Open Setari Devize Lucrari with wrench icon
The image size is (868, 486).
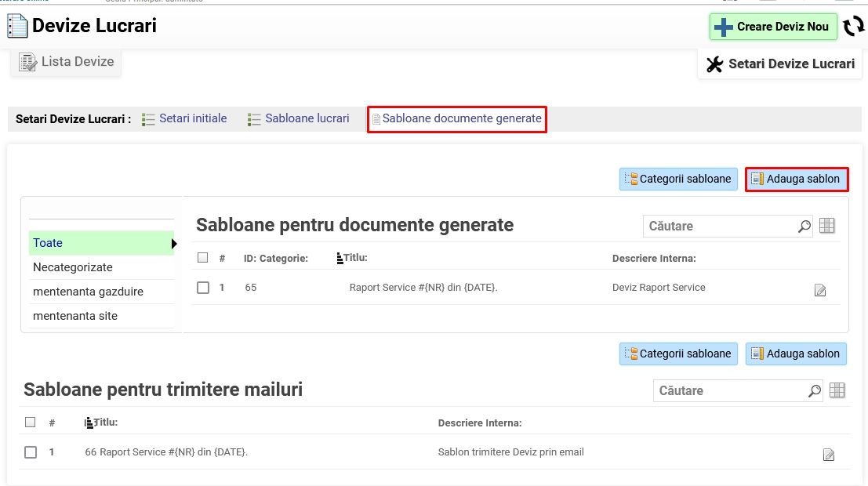tap(781, 63)
